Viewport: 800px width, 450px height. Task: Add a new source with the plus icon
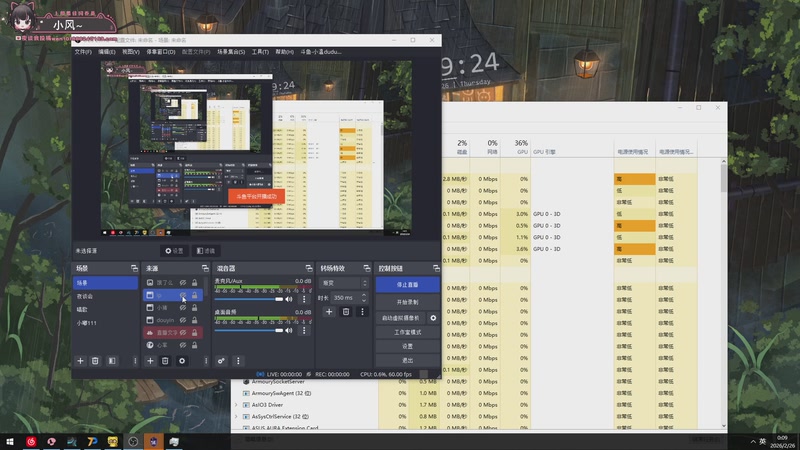(150, 361)
